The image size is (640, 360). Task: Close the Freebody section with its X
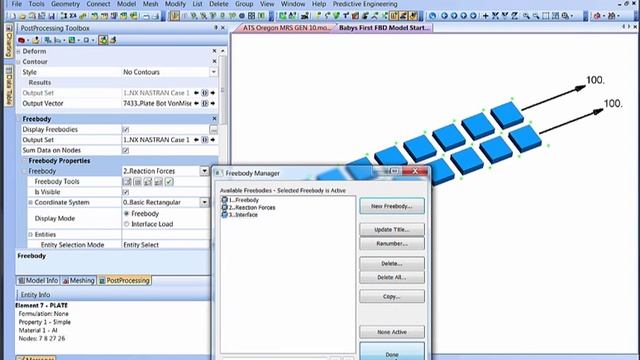click(x=214, y=119)
